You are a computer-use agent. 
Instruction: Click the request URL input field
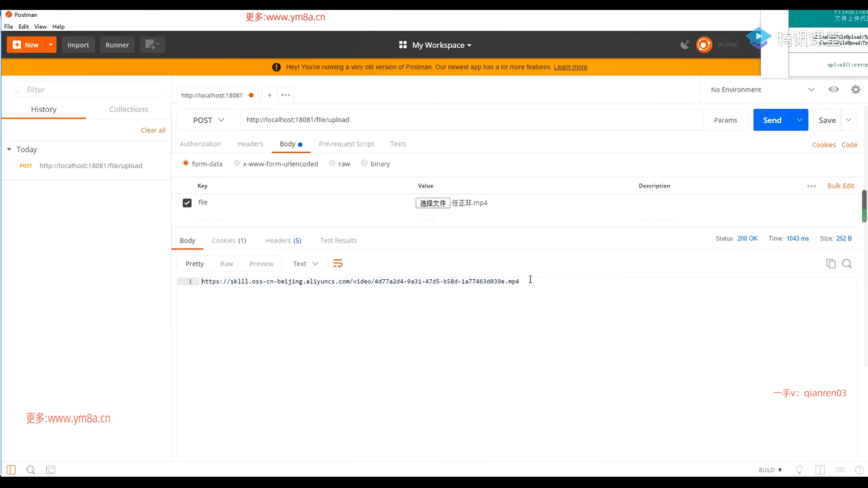470,120
